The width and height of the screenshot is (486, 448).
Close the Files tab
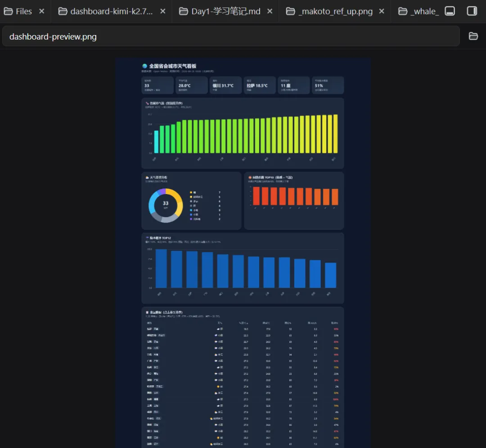[x=41, y=11]
